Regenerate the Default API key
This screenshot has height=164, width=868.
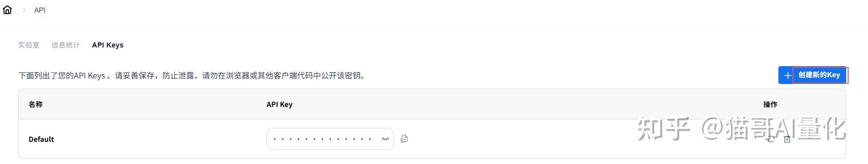point(771,139)
